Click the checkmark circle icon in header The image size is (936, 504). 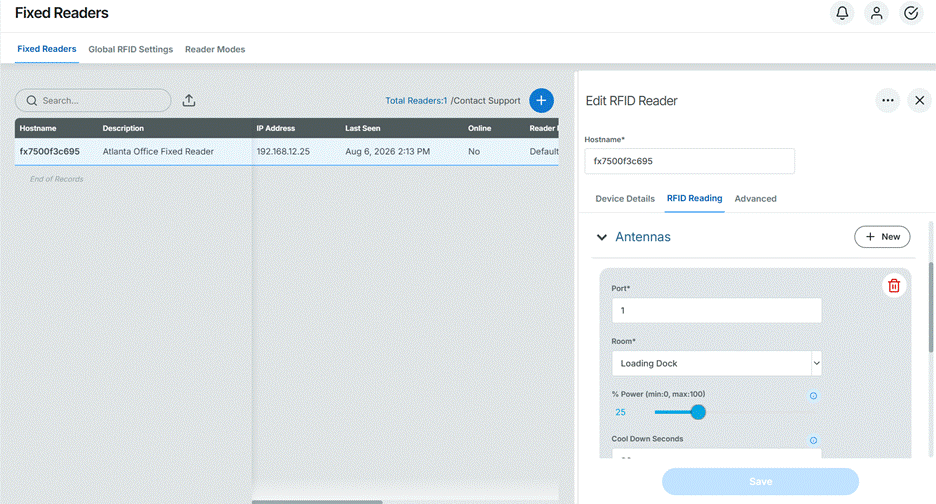[911, 13]
